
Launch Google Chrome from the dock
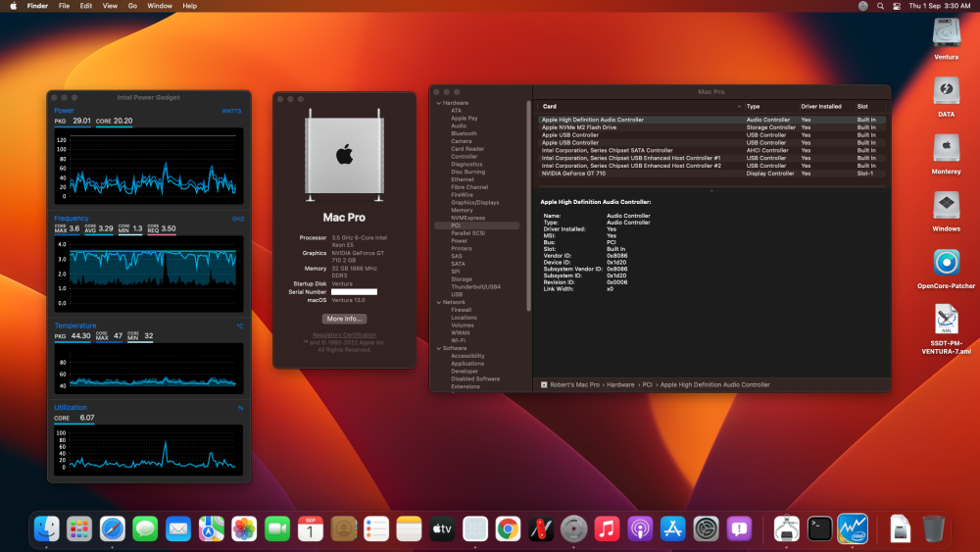coord(508,528)
